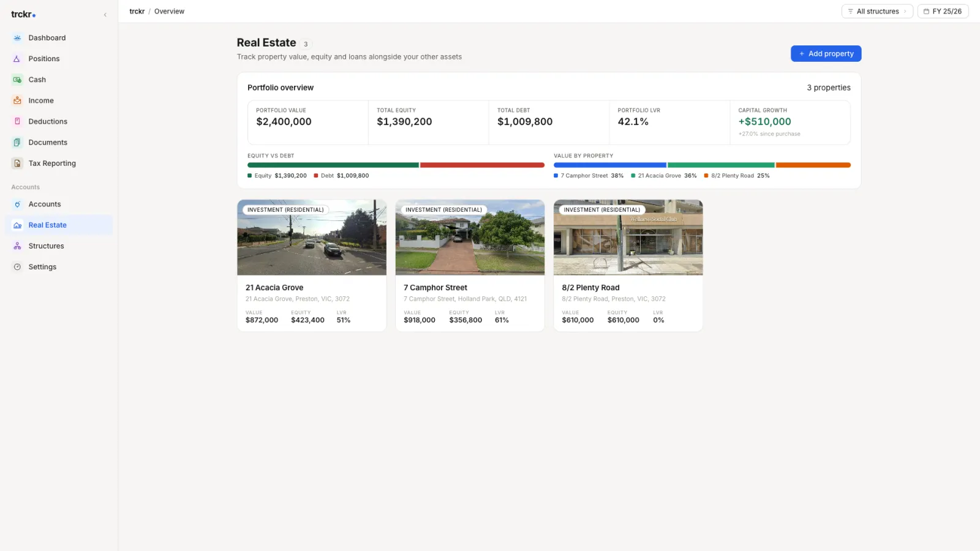
Task: Open the 21 Acacia Grove property title
Action: tap(274, 288)
